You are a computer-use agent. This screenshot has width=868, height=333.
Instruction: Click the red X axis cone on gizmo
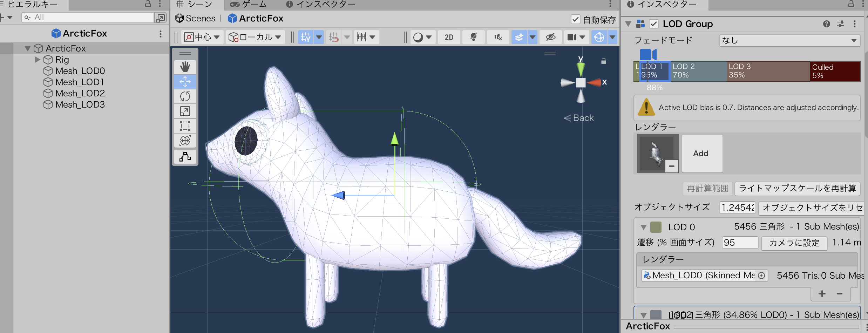[x=594, y=83]
